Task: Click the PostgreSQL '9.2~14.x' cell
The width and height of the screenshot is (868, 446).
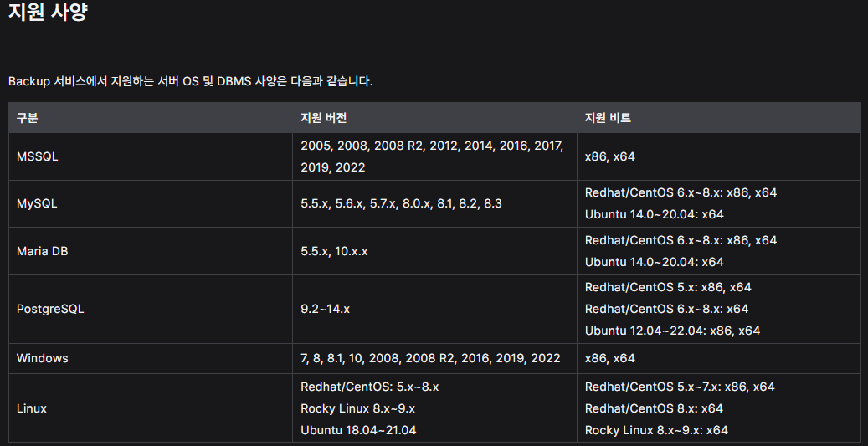Action: pos(325,309)
